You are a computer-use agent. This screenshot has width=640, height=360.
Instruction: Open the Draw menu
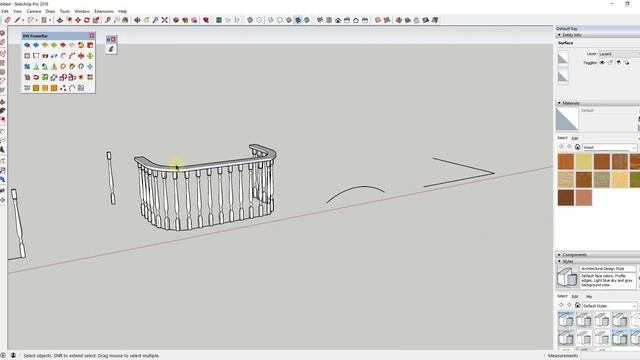(50, 11)
